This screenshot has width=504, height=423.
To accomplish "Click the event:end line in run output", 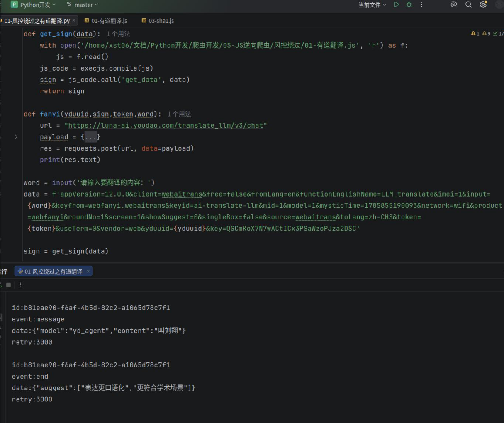I will [x=30, y=377].
